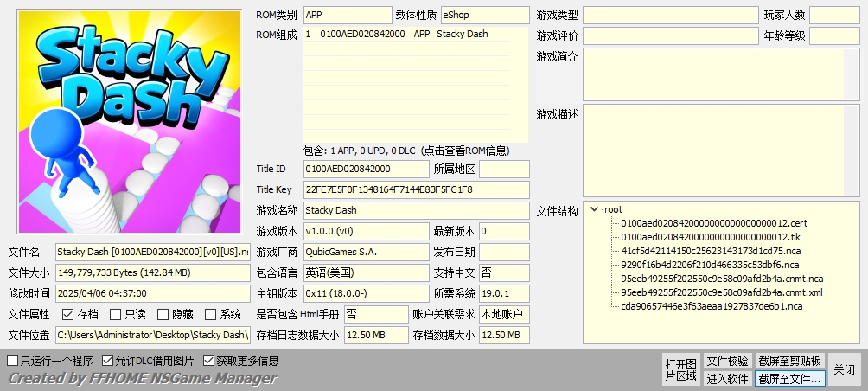This screenshot has height=391, width=868.
Task: Click the Title Key input field
Action: point(415,189)
